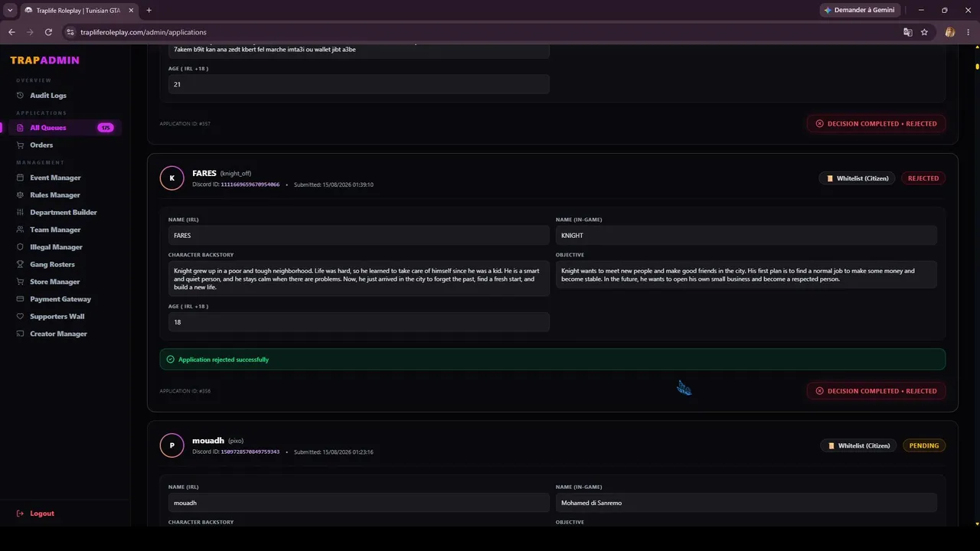Click the field containing Mohamed di Sanremo
980x551 pixels.
tap(746, 503)
